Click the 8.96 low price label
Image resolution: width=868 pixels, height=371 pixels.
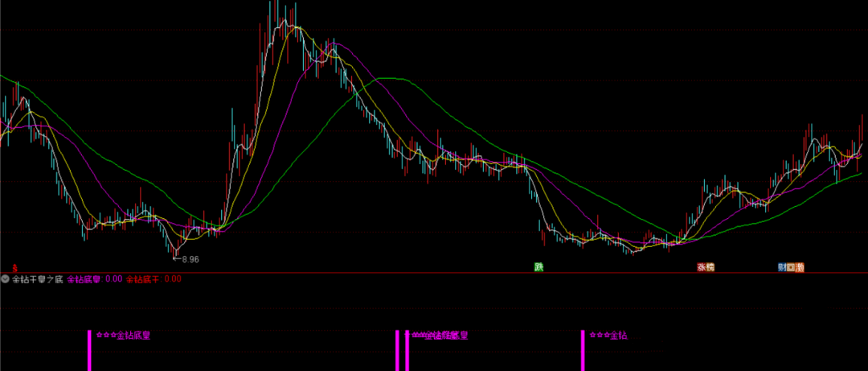pos(190,259)
